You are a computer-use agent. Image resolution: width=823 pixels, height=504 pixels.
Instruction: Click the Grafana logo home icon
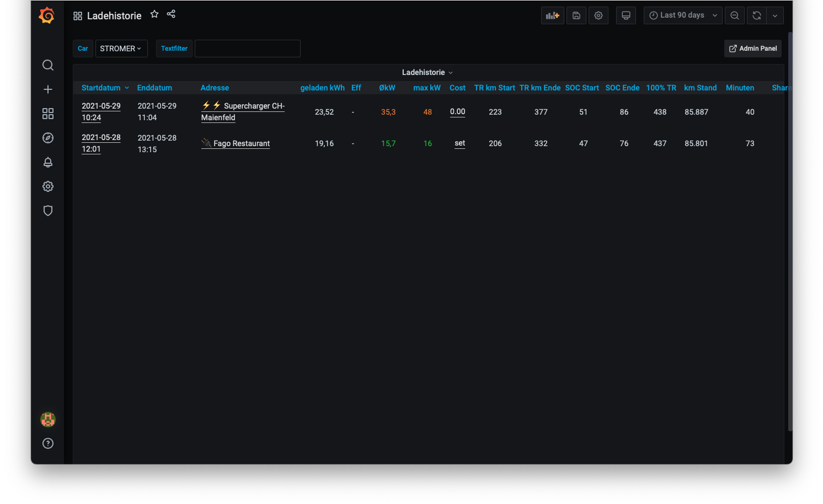click(x=47, y=15)
